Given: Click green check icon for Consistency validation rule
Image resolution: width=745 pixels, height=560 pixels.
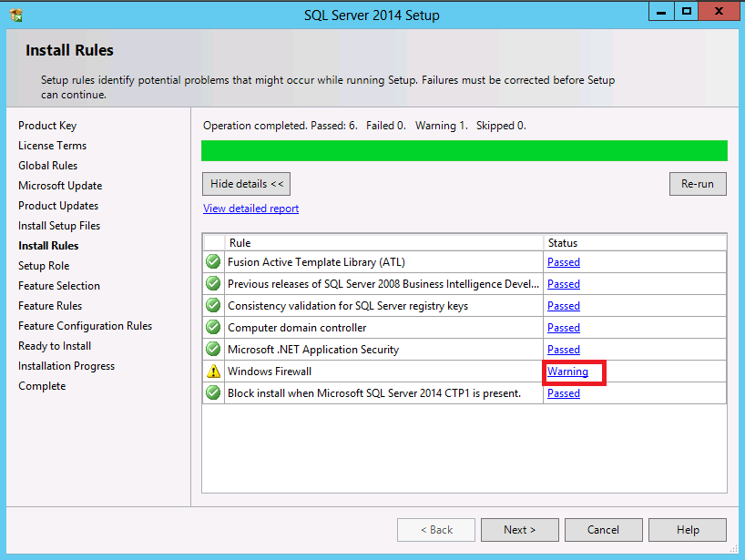Looking at the screenshot, I should [213, 305].
